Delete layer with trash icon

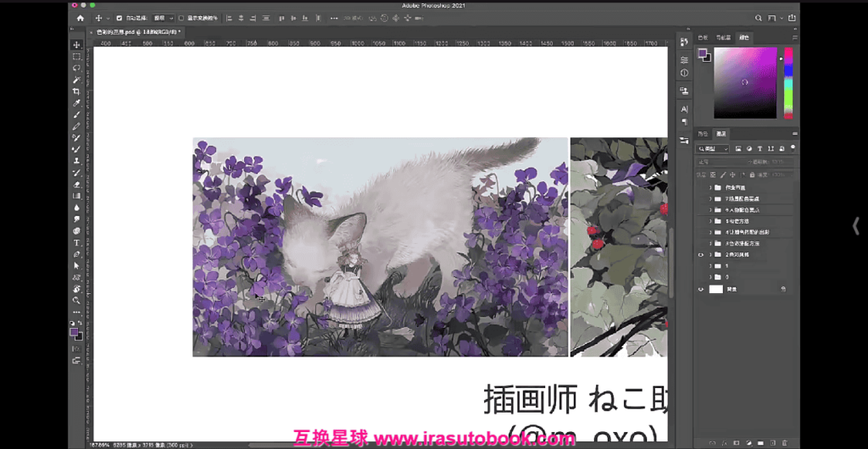(x=784, y=443)
